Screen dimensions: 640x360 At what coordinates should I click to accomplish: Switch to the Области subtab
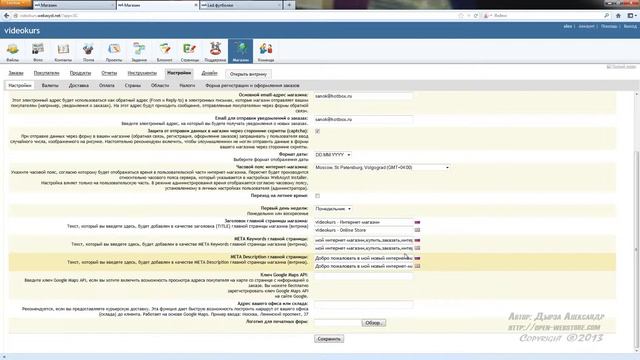160,85
